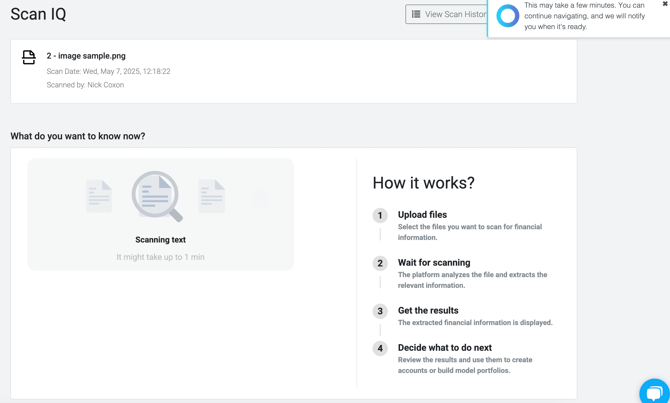Screen dimensions: 670x403
Task: Click the blue loading spinner in notification
Action: (x=508, y=16)
